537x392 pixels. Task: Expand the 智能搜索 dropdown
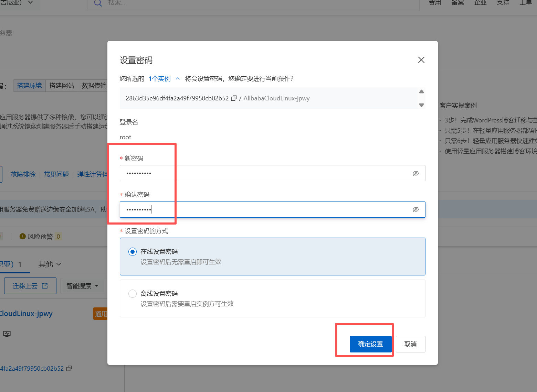coord(82,286)
